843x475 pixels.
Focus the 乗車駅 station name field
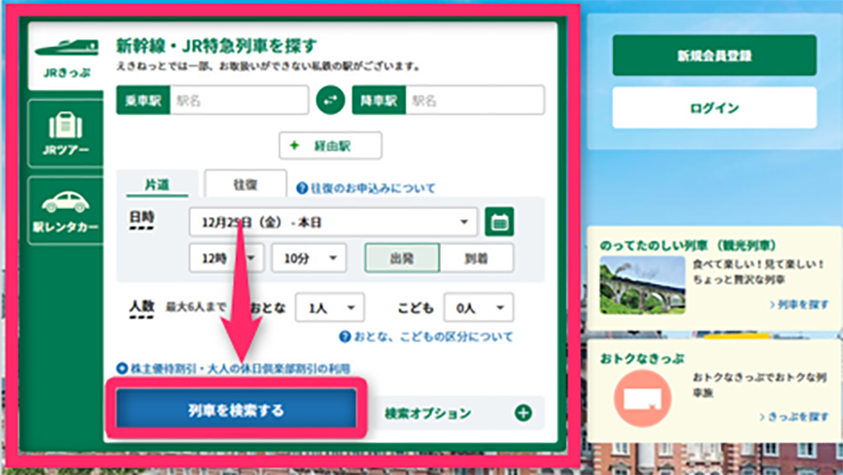(239, 100)
